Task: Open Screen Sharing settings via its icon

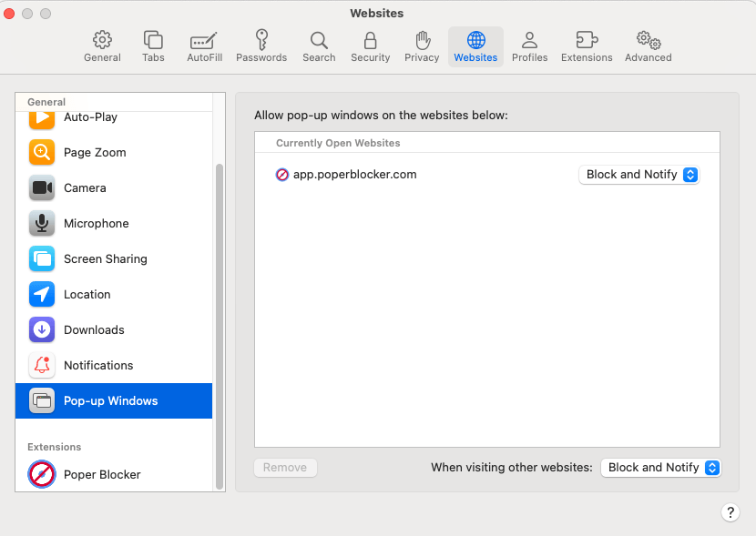Action: pyautogui.click(x=41, y=258)
